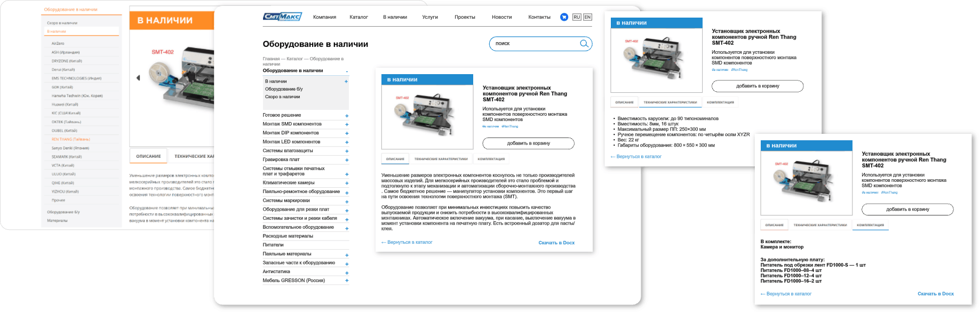Click Скачать в Docx in lower right card

[936, 294]
